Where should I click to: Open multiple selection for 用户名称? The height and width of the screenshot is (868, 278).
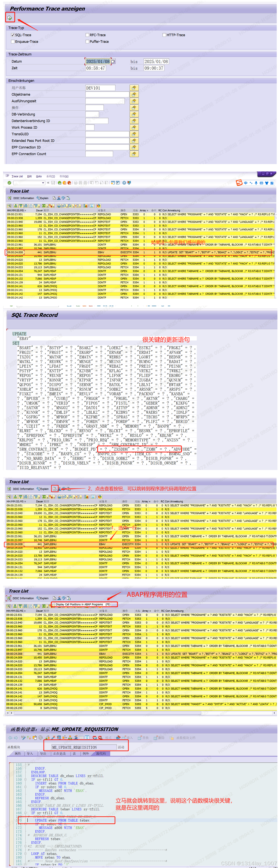(x=134, y=88)
